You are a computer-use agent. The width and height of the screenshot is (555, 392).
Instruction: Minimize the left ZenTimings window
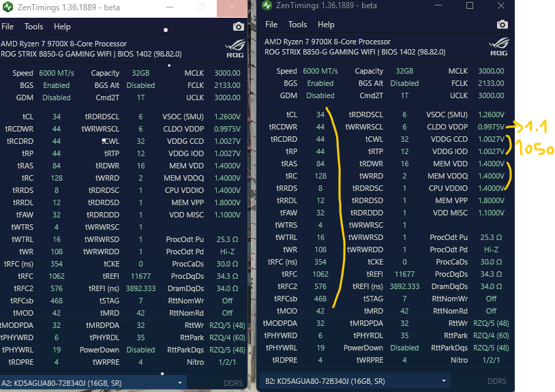coord(170,7)
